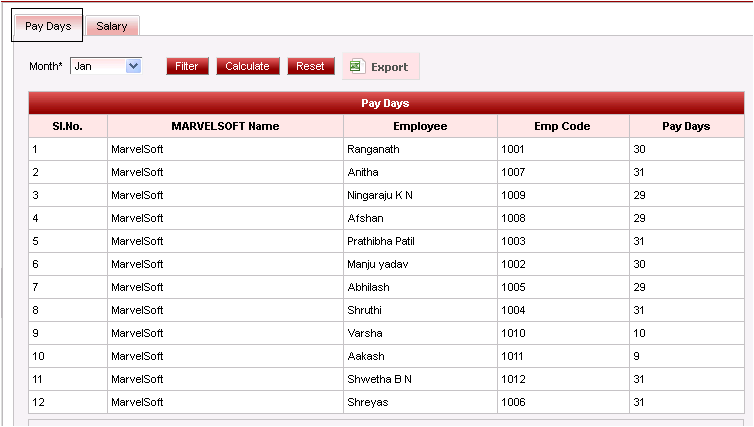Click Varsha's emp code 1010

click(513, 333)
